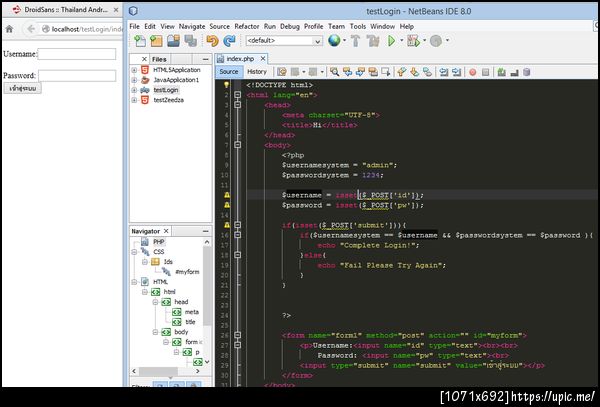This screenshot has height=407, width=600.
Task: Switch to the Source editor view
Action: [x=229, y=72]
